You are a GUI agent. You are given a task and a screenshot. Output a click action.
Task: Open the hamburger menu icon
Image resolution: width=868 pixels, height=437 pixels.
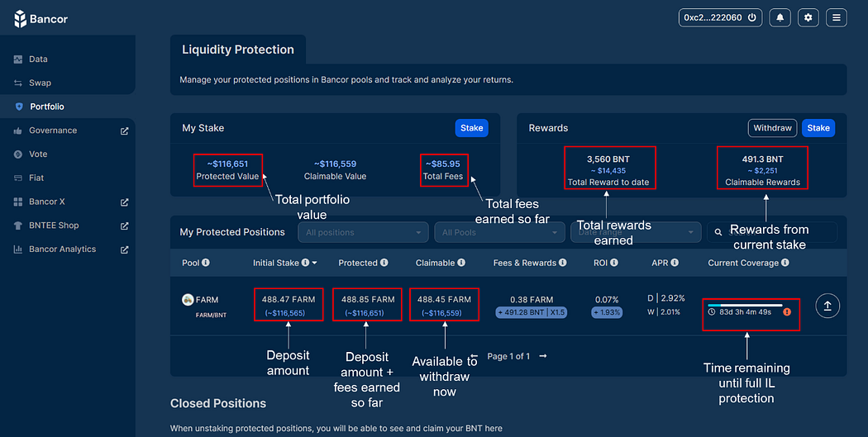[x=837, y=17]
